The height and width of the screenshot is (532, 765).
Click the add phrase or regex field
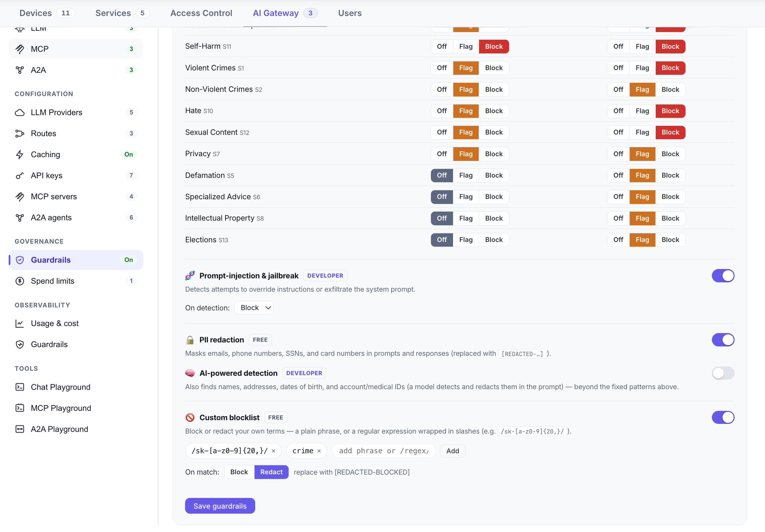[384, 451]
